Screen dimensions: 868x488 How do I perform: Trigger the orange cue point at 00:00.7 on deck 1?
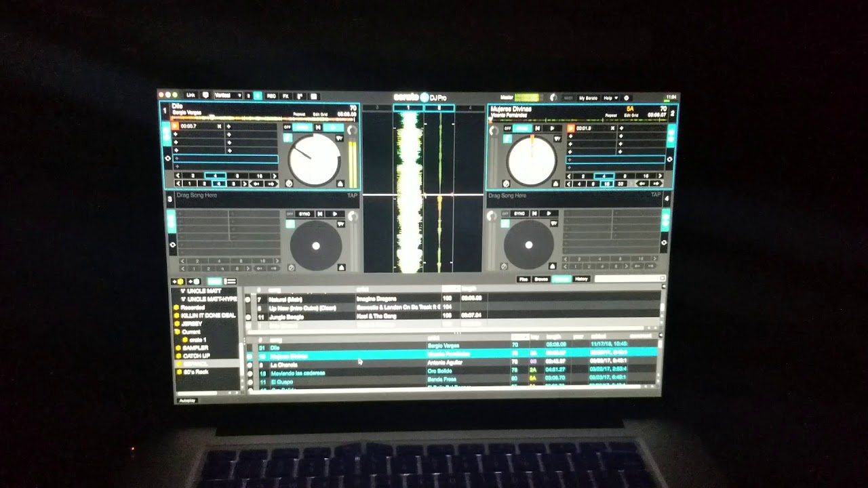pos(174,126)
